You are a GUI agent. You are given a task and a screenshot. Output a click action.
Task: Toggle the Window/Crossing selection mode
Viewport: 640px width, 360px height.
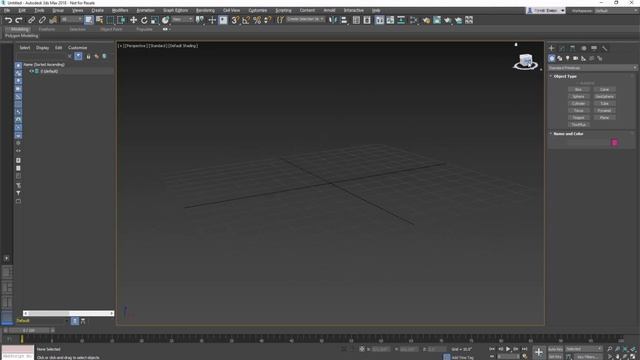click(121, 20)
